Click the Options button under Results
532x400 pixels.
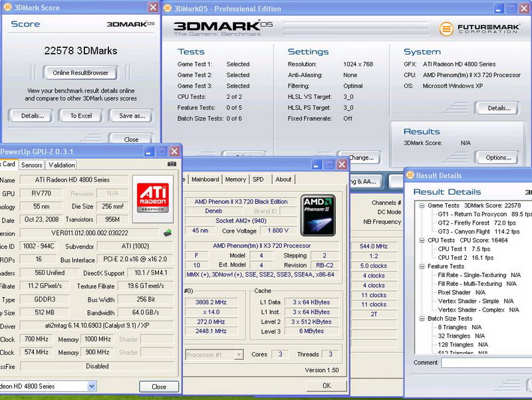tap(498, 157)
